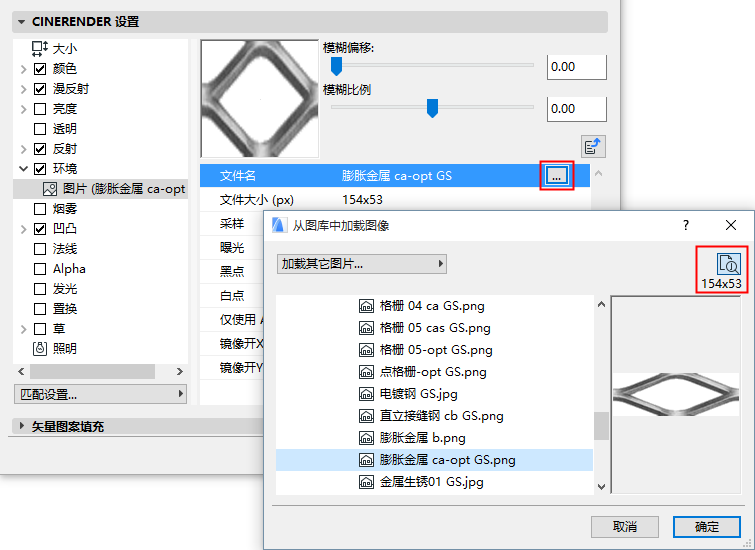Close the 从图库中加载图像 dialog
Viewport: 755px width, 550px height.
point(731,225)
